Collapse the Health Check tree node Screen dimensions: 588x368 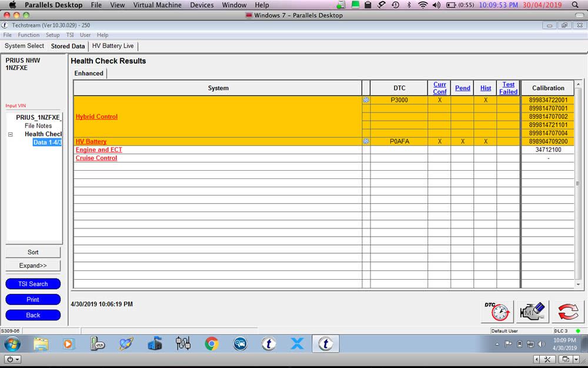pos(11,134)
